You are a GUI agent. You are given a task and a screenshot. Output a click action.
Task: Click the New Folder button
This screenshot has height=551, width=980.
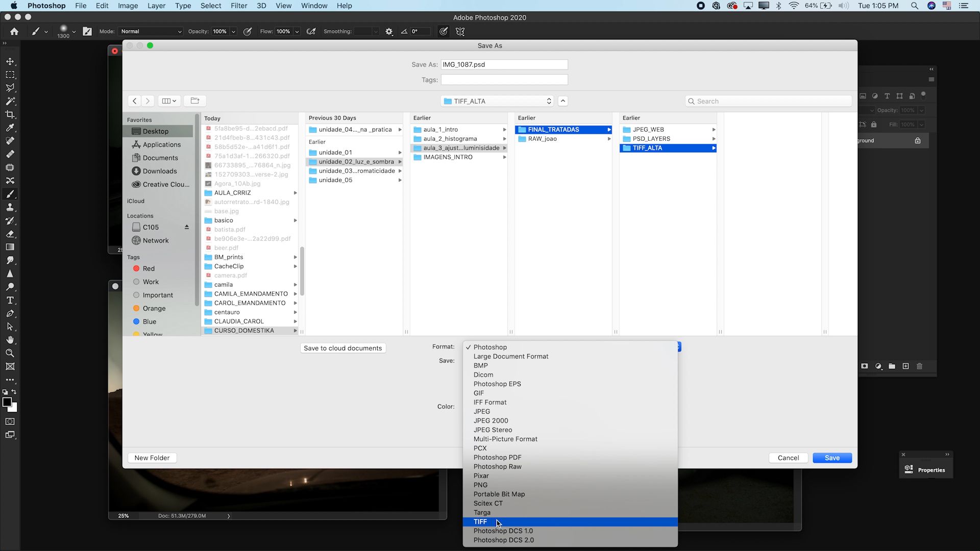[x=152, y=458]
